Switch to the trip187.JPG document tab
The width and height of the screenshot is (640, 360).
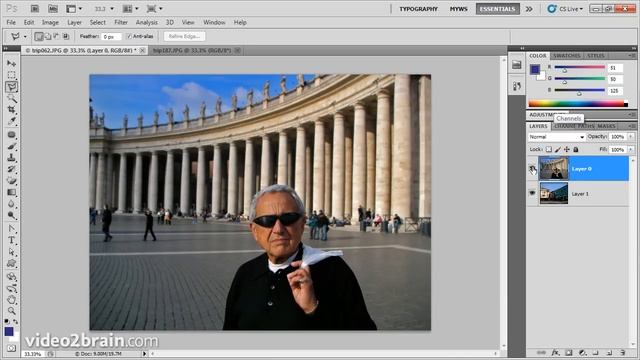192,50
